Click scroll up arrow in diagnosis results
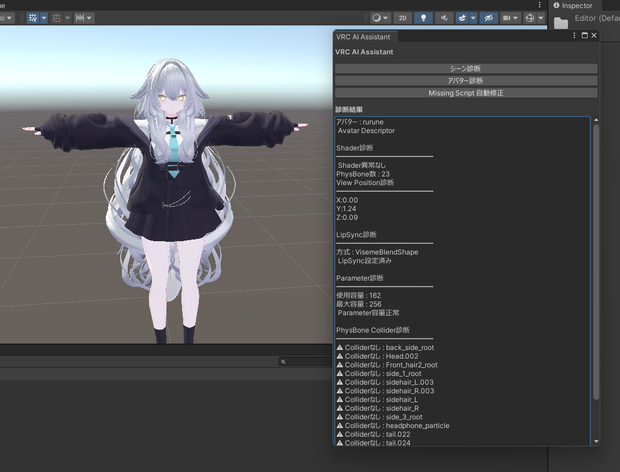This screenshot has width=620, height=472. point(596,120)
